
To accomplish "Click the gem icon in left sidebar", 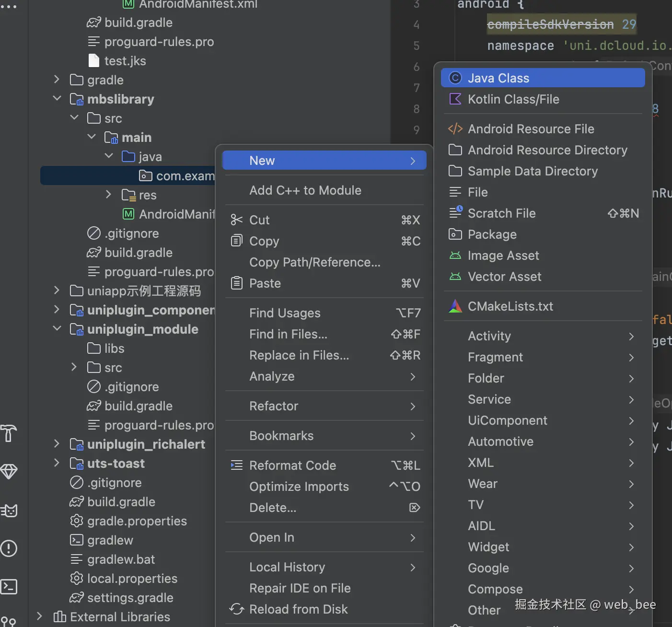I will pos(9,472).
